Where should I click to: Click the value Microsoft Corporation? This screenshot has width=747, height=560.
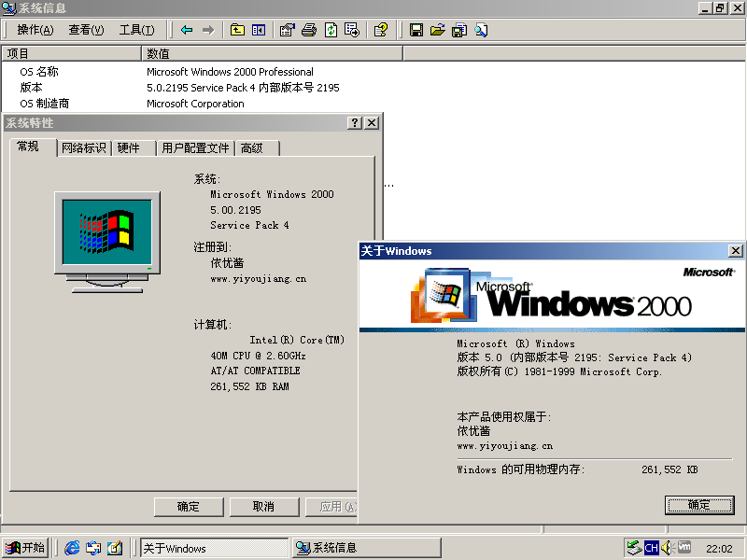pyautogui.click(x=195, y=104)
